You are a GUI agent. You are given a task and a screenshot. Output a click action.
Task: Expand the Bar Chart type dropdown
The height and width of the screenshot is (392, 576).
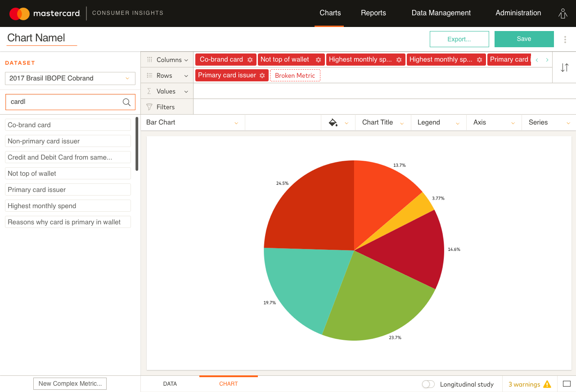click(x=193, y=123)
